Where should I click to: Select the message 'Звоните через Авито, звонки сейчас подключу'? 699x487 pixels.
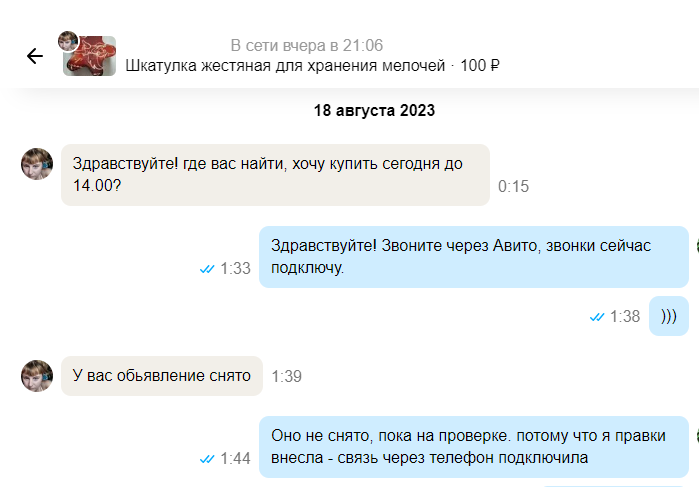[474, 257]
